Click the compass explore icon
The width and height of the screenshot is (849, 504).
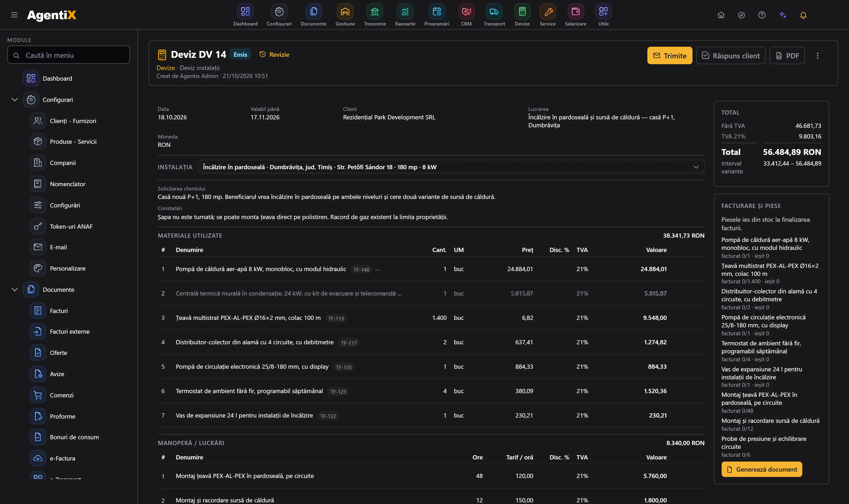[741, 15]
